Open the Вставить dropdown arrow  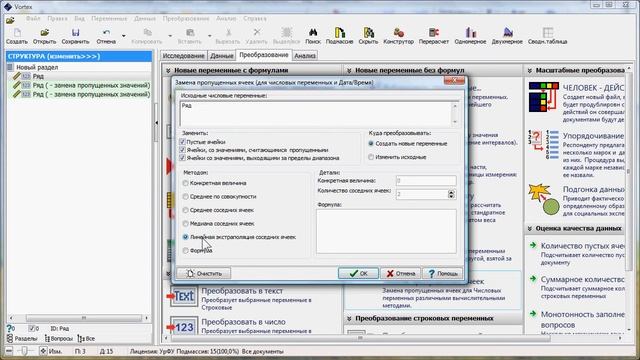pyautogui.click(x=210, y=36)
